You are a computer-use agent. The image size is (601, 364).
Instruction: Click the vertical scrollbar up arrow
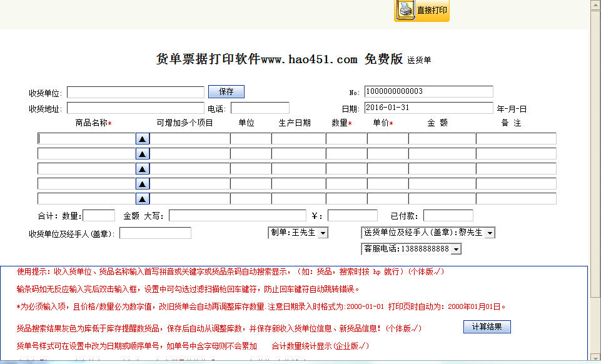(x=595, y=4)
